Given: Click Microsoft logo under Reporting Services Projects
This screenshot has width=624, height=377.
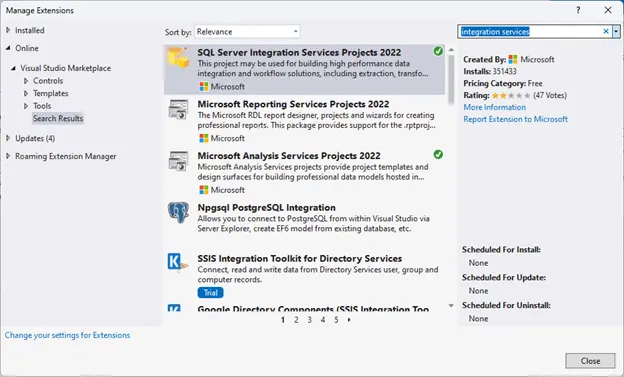Looking at the screenshot, I should (204, 138).
